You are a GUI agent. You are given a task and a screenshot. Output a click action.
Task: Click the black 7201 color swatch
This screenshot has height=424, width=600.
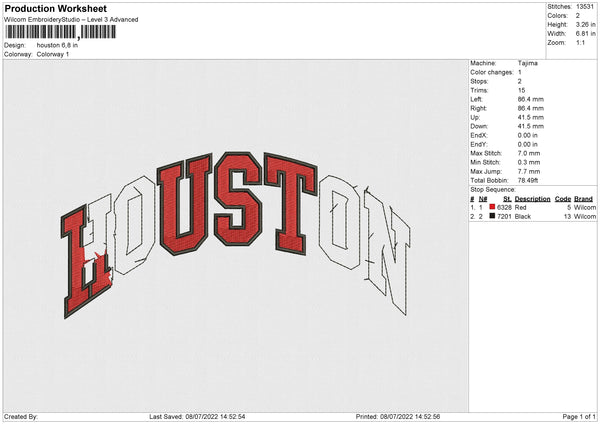point(492,216)
